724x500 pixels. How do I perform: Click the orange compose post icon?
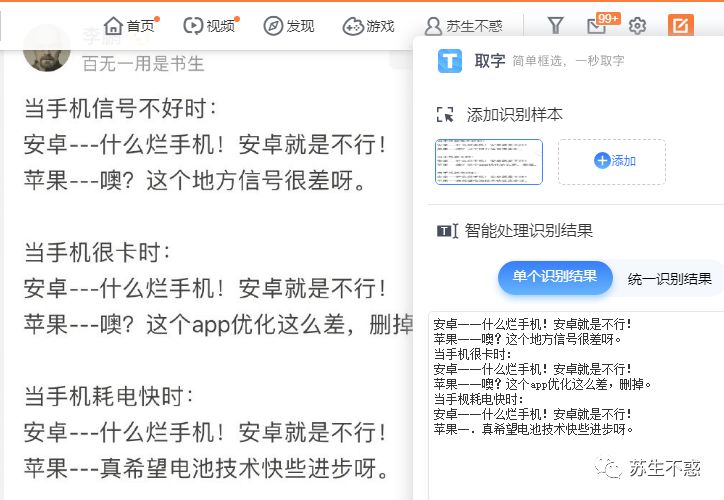[x=681, y=25]
